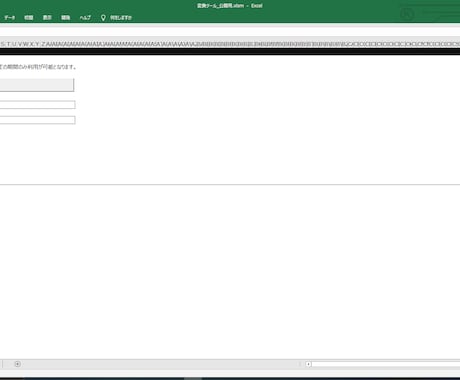Select column U header
This screenshot has width=460, height=380.
click(x=14, y=44)
